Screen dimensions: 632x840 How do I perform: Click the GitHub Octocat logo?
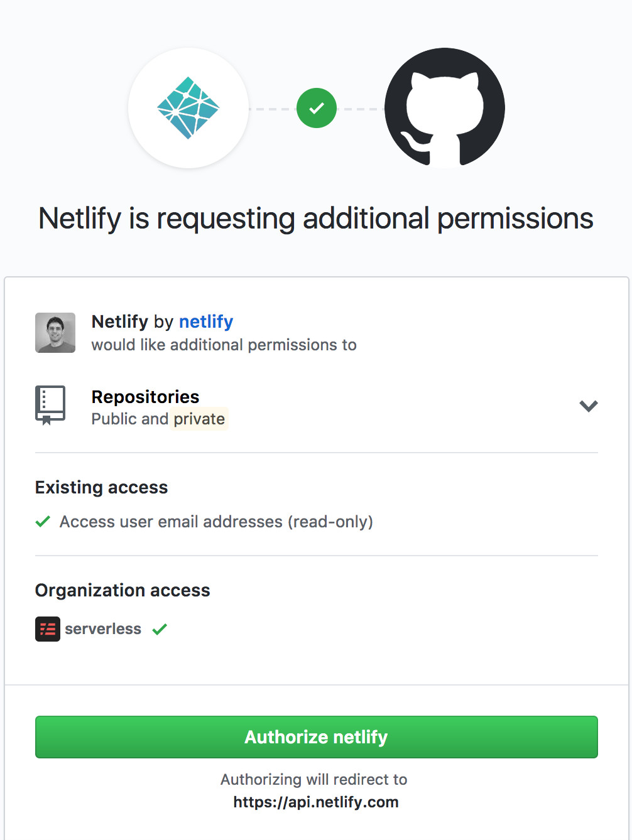coord(445,108)
